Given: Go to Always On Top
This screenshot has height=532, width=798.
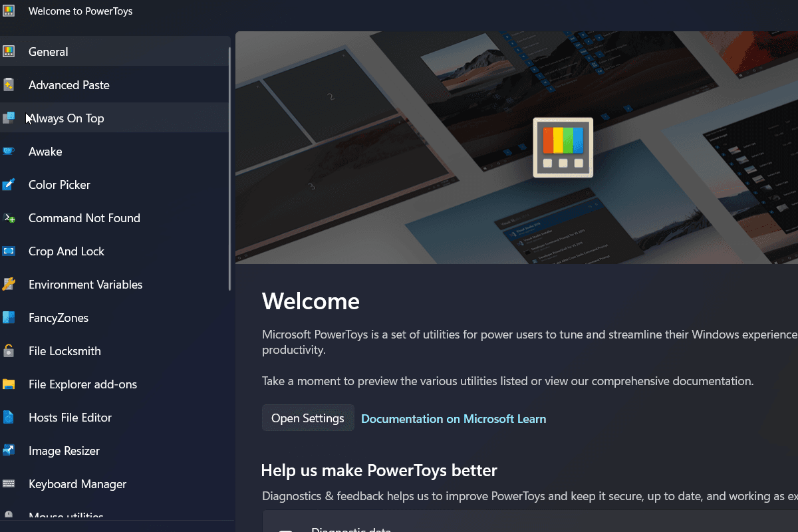Looking at the screenshot, I should point(114,118).
